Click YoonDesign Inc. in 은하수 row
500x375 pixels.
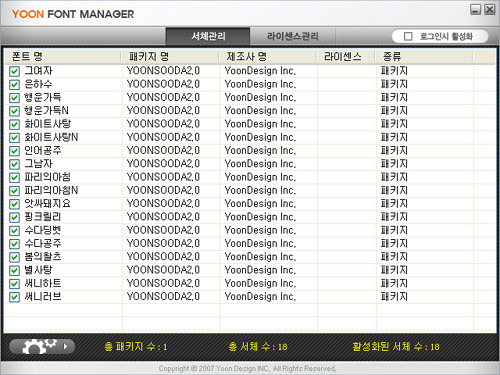[260, 84]
